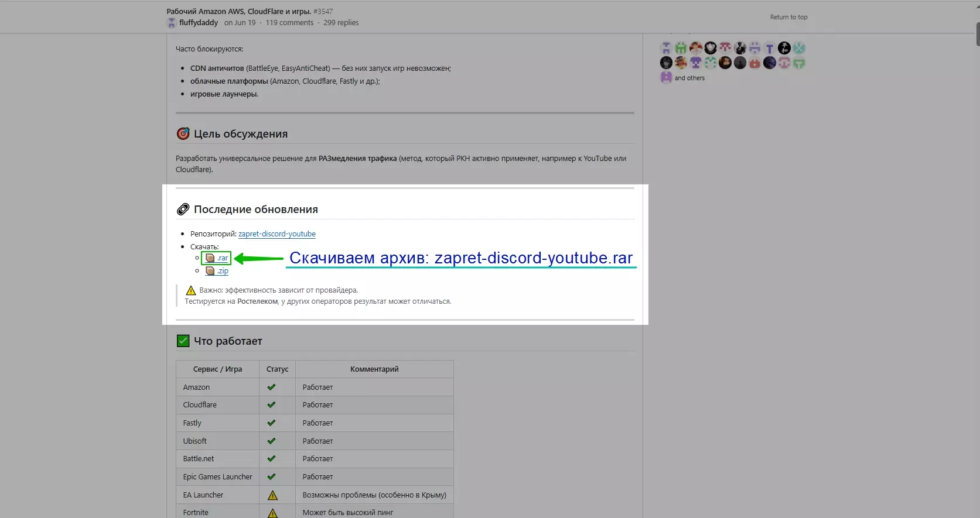
Task: Click the paperclip emoji beside 'Последние обновления'
Action: 183,210
